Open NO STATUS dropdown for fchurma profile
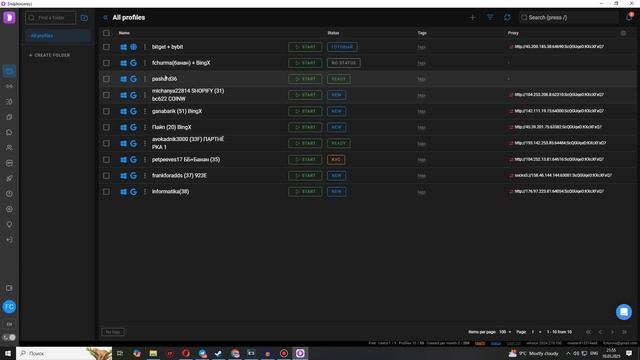640x360 pixels. (x=344, y=63)
